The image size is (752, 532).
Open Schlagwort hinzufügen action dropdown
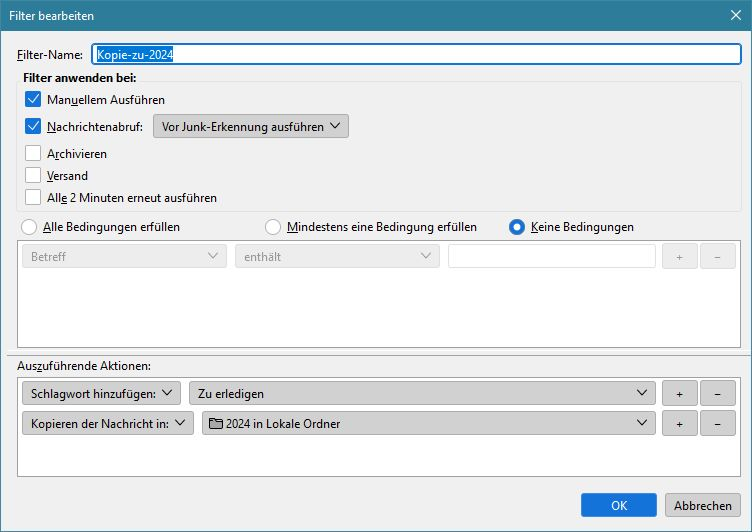click(101, 393)
